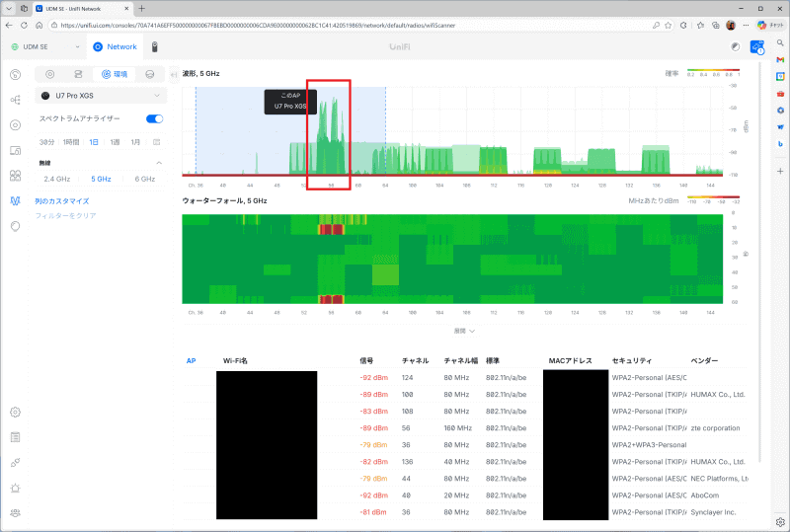The height and width of the screenshot is (532, 790).
Task: Select the last sub-tab icon right of 環境
Action: click(x=150, y=74)
